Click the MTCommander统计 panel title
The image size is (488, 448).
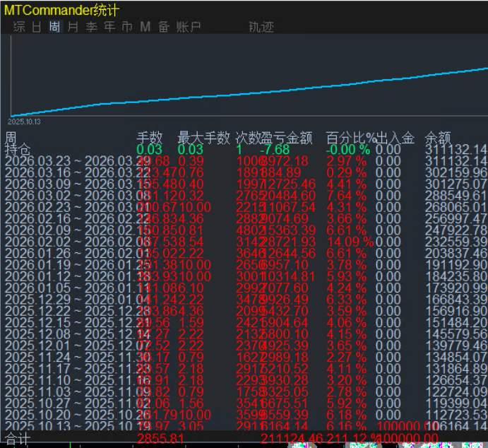pyautogui.click(x=61, y=11)
